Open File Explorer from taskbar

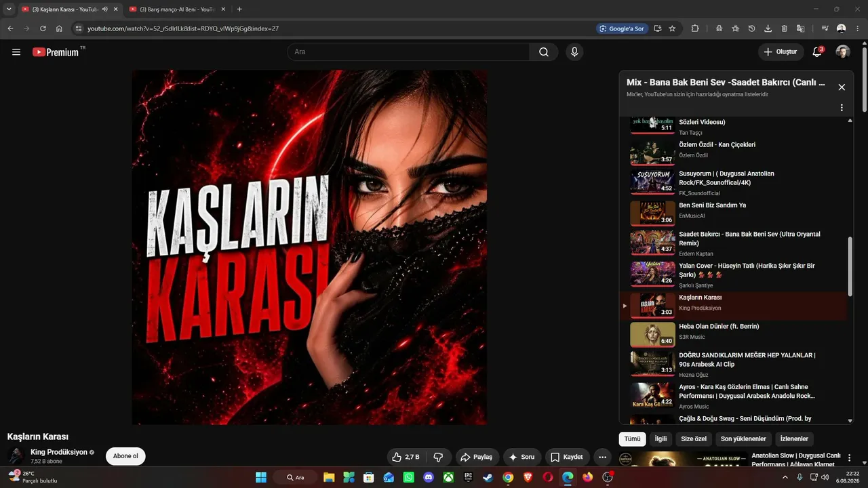329,477
